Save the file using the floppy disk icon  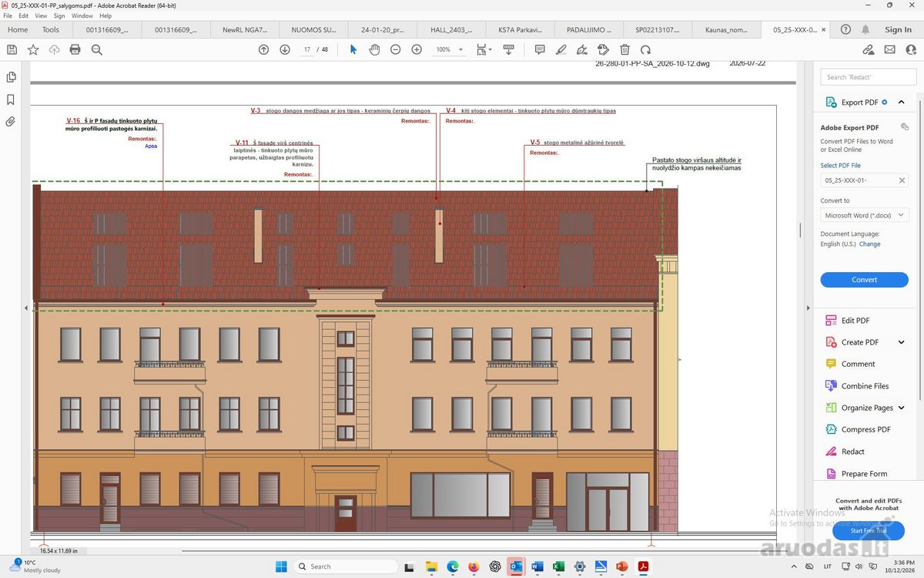click(12, 49)
